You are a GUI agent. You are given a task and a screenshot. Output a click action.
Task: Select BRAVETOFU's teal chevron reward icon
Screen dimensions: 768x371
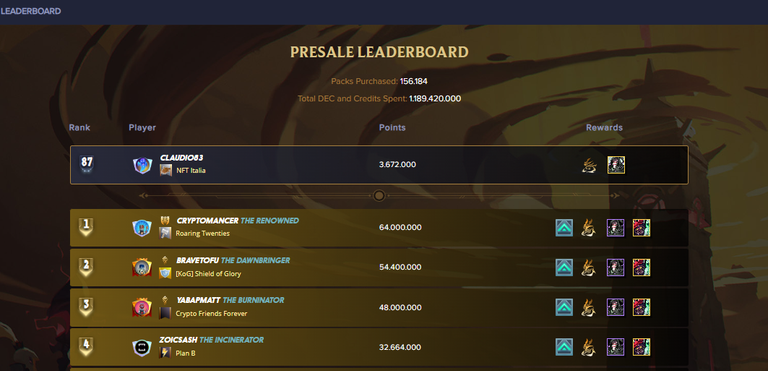pyautogui.click(x=564, y=268)
